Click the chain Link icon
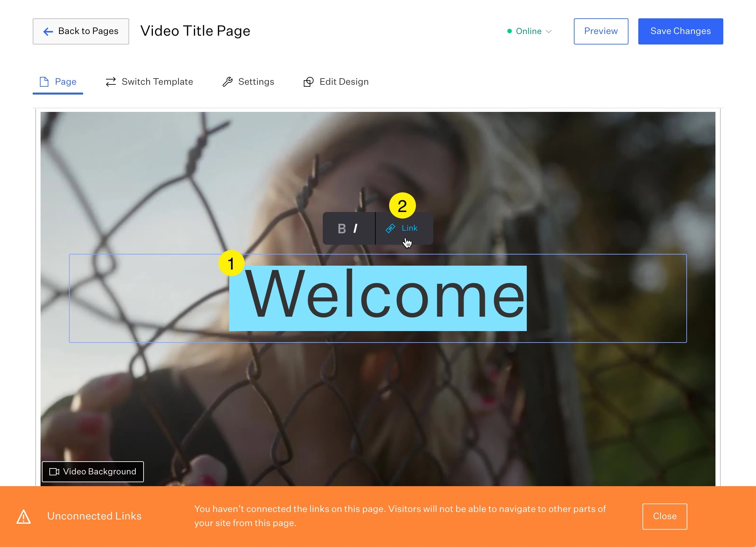 click(390, 228)
